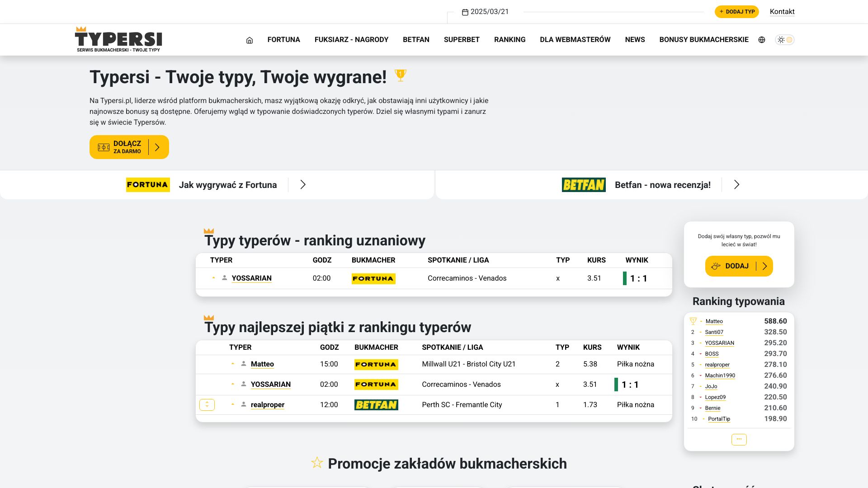
Task: Open the home icon in navigation
Action: 249,40
